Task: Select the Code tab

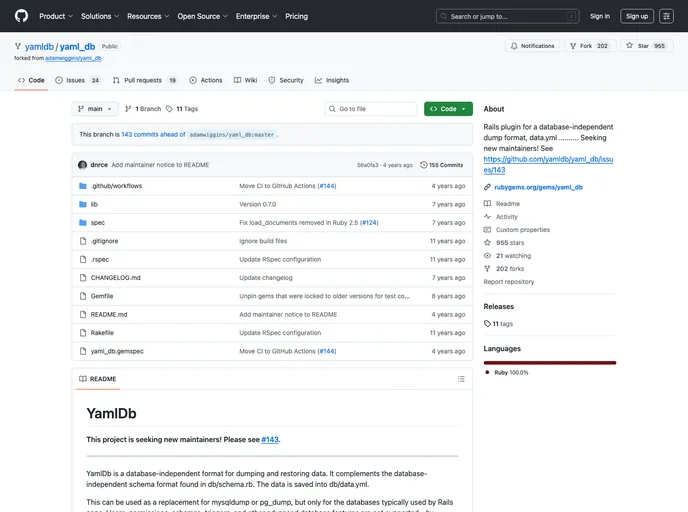Action: 31,80
